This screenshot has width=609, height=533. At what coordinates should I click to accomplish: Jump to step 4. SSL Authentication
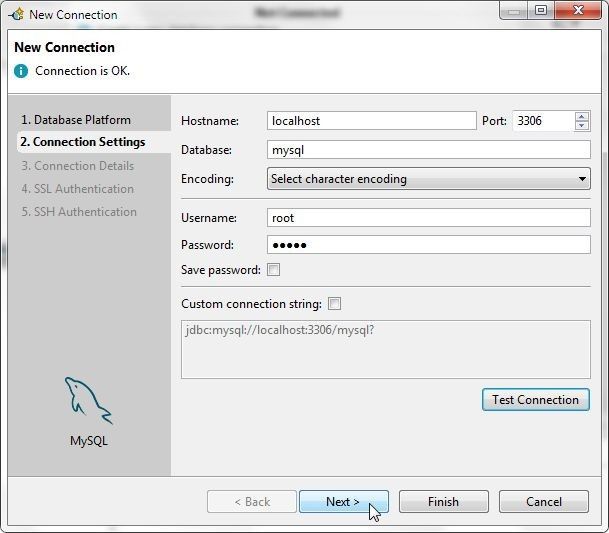coord(78,189)
